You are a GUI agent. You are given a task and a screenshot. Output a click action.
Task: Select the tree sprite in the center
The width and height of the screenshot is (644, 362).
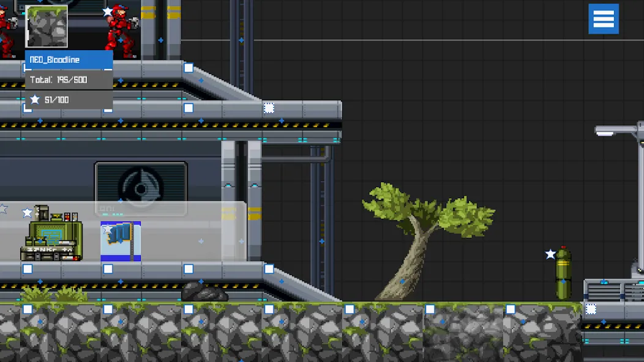click(x=422, y=226)
